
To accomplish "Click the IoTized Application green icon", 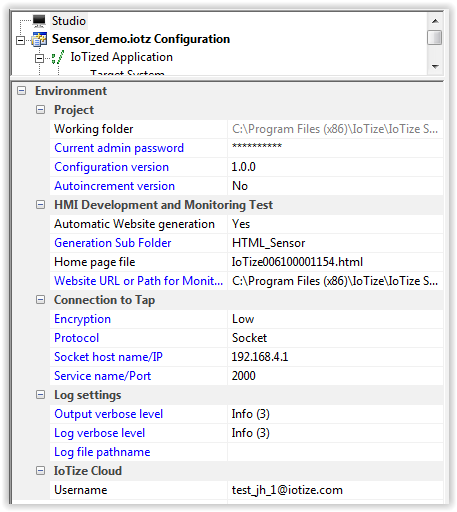I will 58,57.
